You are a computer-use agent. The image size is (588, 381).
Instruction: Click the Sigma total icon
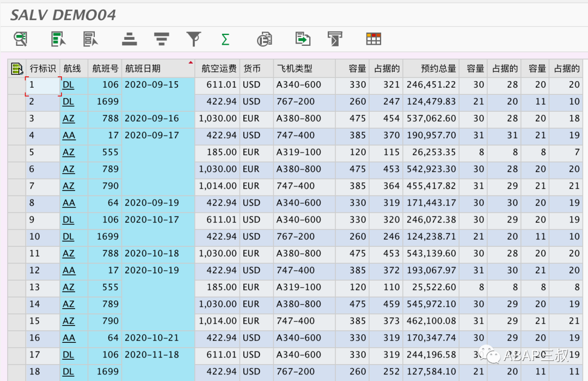(225, 39)
